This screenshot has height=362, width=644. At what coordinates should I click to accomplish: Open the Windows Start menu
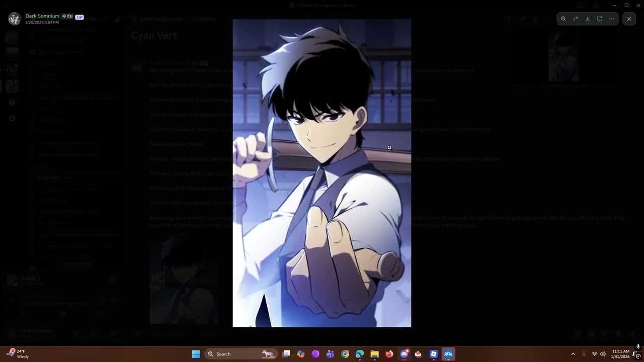pyautogui.click(x=196, y=354)
